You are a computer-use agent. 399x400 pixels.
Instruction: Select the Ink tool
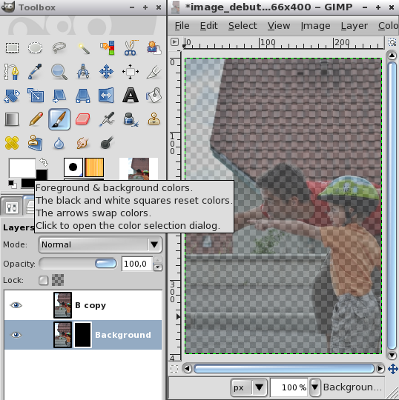(130, 119)
